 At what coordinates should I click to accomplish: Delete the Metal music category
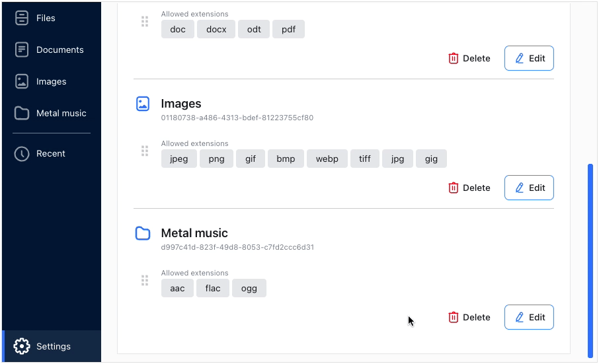coord(469,317)
